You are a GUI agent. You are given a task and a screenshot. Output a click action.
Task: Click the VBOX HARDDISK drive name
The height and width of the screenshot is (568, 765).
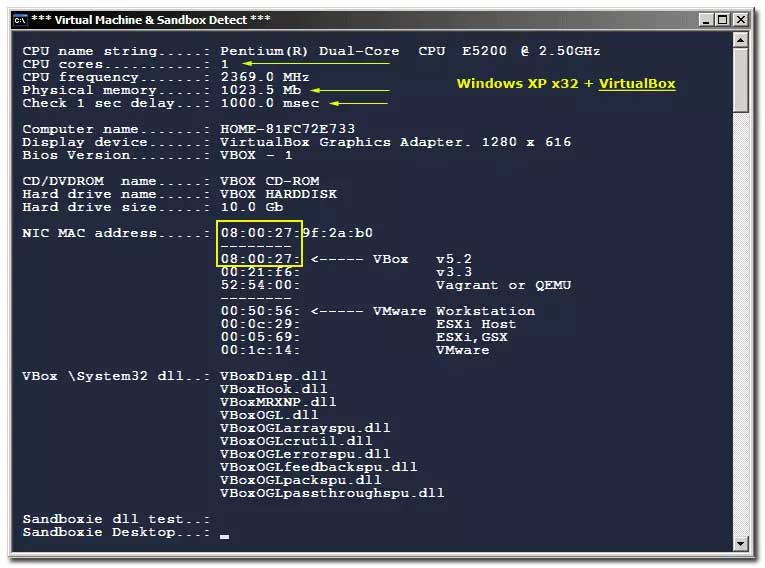(x=279, y=194)
